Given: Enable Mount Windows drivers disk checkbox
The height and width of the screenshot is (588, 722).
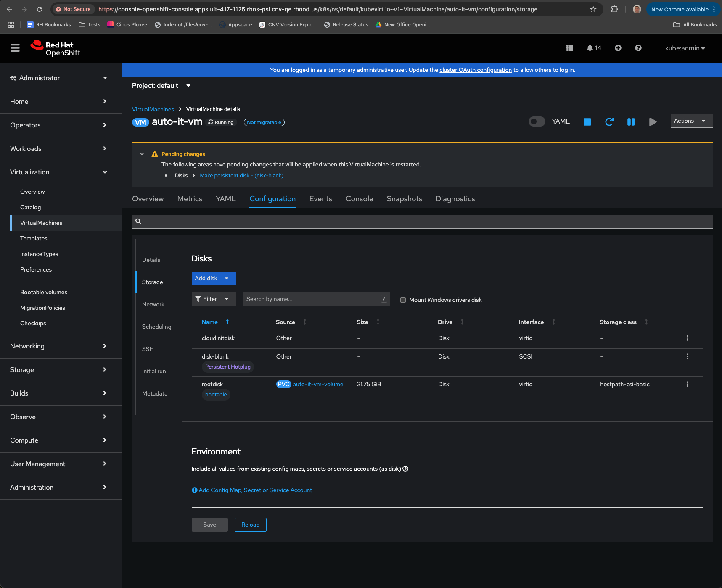Looking at the screenshot, I should click(x=403, y=300).
